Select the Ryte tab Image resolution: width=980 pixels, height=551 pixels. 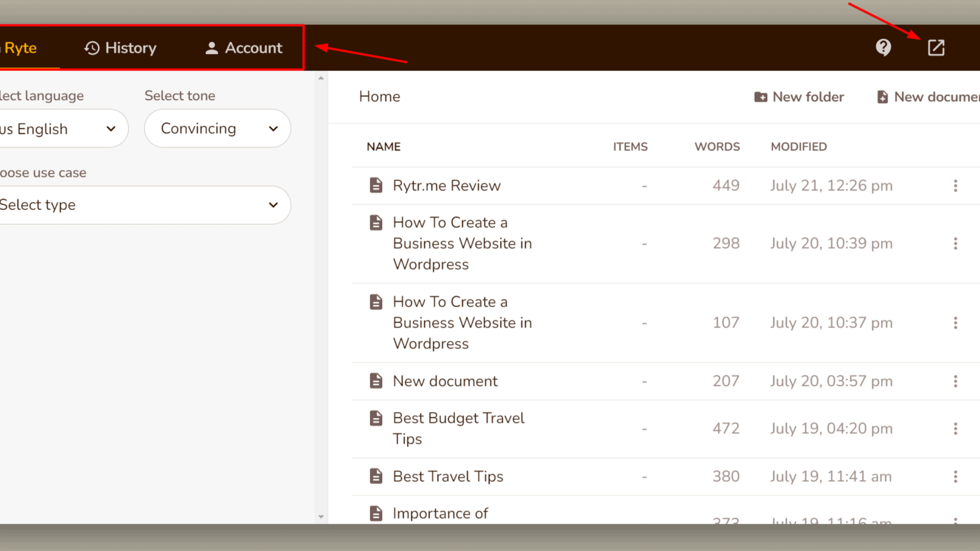[20, 48]
